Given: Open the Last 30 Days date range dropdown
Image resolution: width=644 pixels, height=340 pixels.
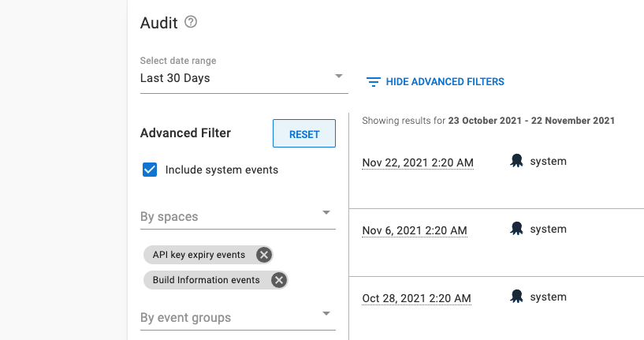Looking at the screenshot, I should click(244, 78).
